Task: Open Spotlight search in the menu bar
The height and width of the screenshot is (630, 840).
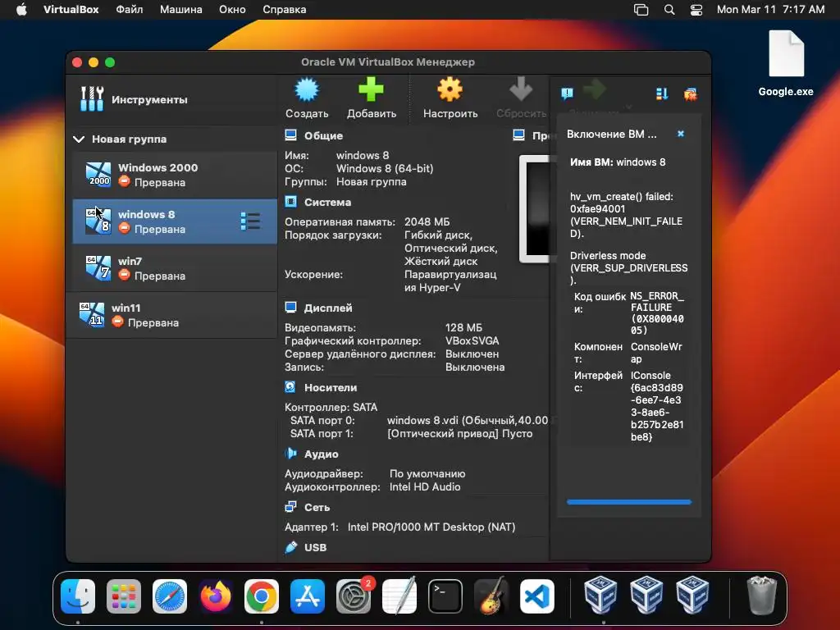Action: 669,10
